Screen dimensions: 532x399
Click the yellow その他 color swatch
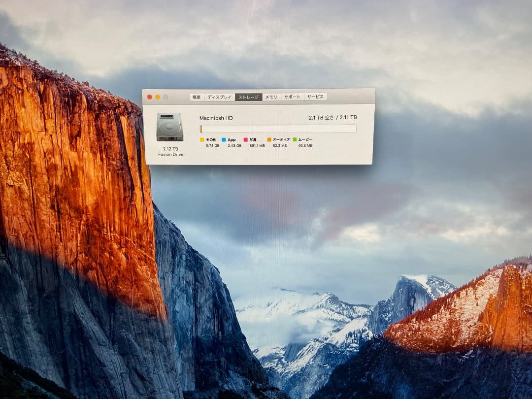202,140
